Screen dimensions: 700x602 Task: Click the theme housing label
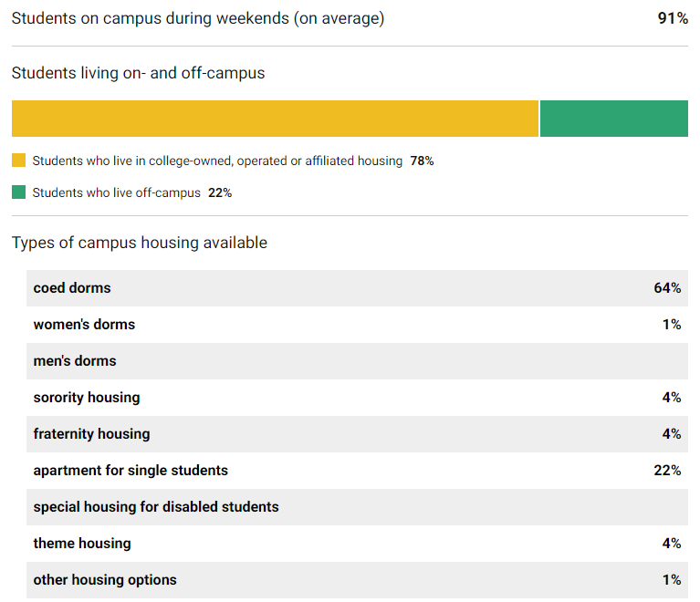tap(82, 544)
